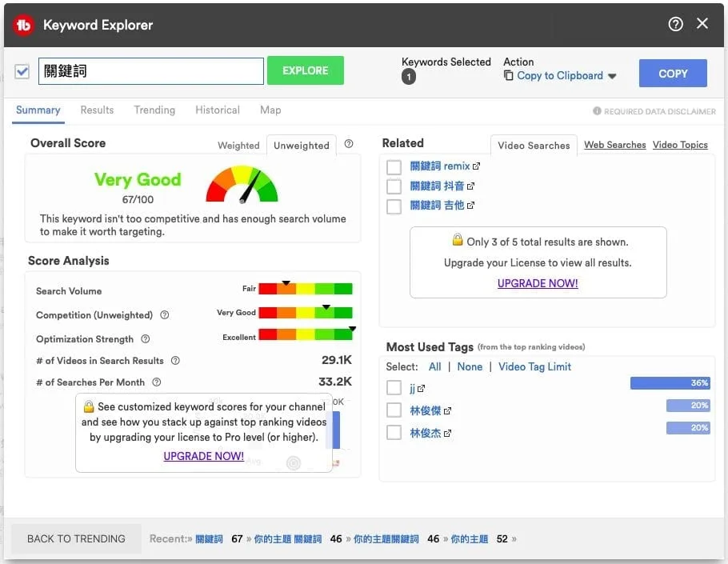
Task: Click the lock icon in related results notice
Action: pyautogui.click(x=458, y=239)
